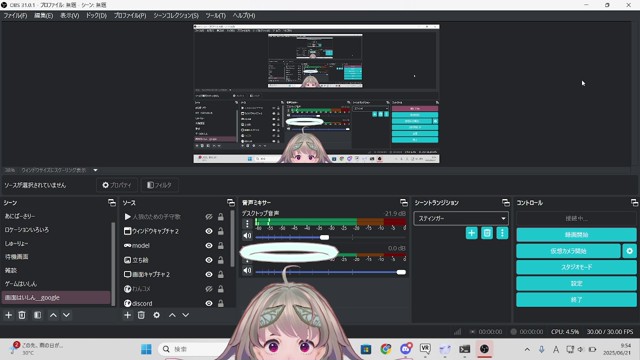Unlock the ウィンドウキャプチャ 2 source

[x=221, y=231]
